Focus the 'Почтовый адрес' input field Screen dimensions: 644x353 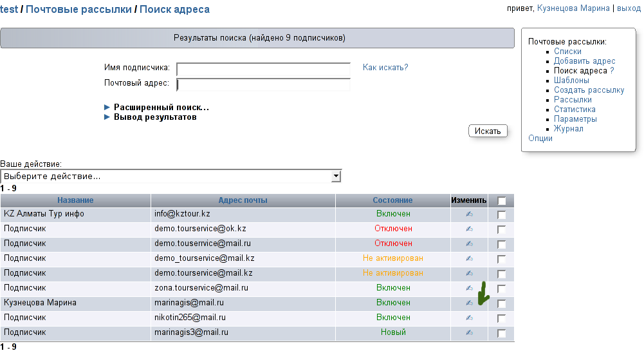pyautogui.click(x=263, y=84)
